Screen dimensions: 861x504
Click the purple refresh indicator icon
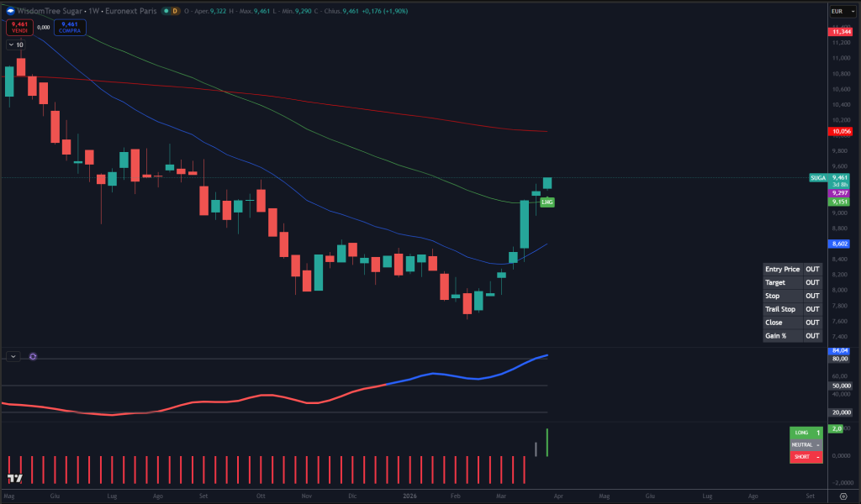coord(33,356)
